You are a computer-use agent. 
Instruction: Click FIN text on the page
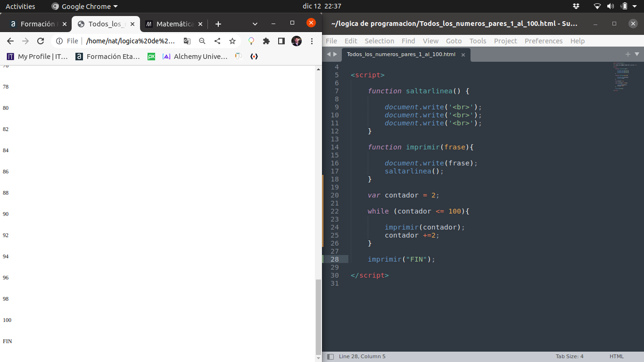[x=8, y=341]
